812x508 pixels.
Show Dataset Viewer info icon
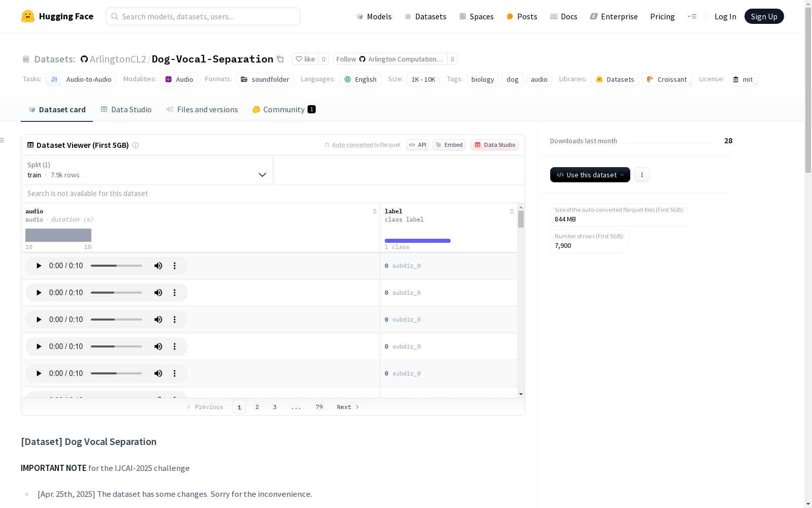[x=136, y=145]
